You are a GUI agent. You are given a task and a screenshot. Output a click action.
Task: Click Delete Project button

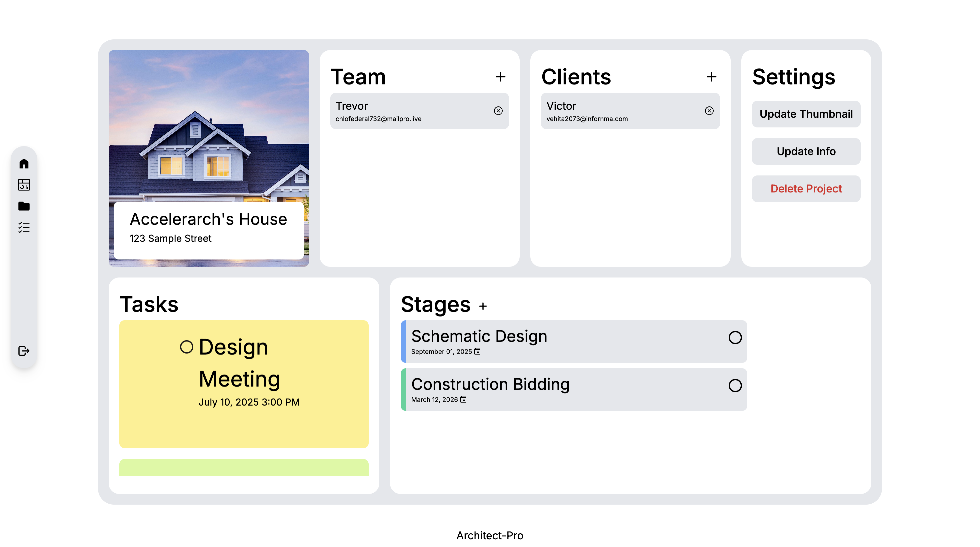point(806,189)
